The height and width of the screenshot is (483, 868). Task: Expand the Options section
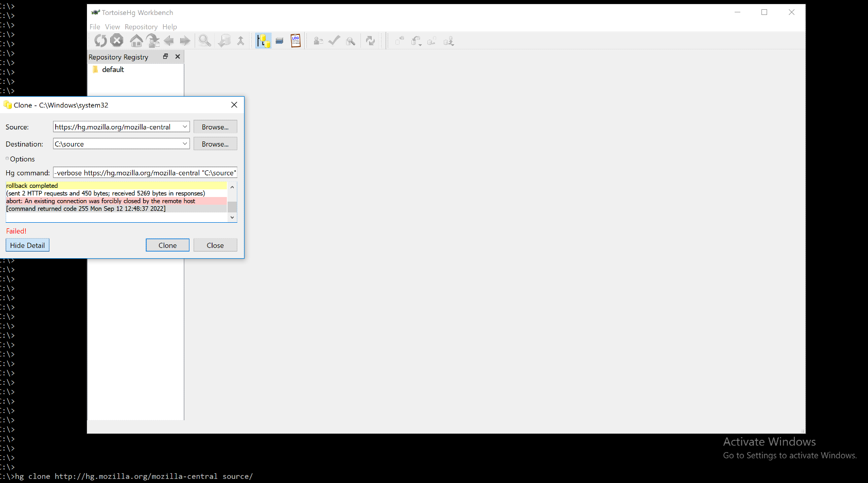click(x=20, y=159)
